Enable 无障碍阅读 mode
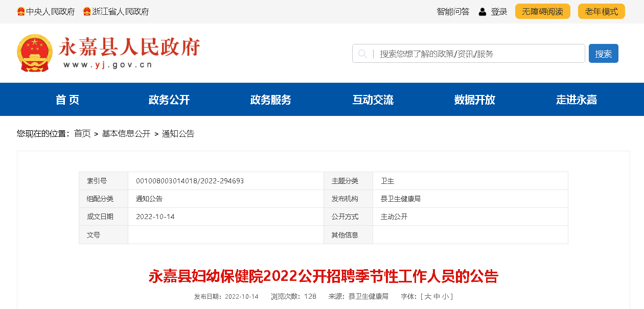Image resolution: width=644 pixels, height=309 pixels. click(542, 12)
